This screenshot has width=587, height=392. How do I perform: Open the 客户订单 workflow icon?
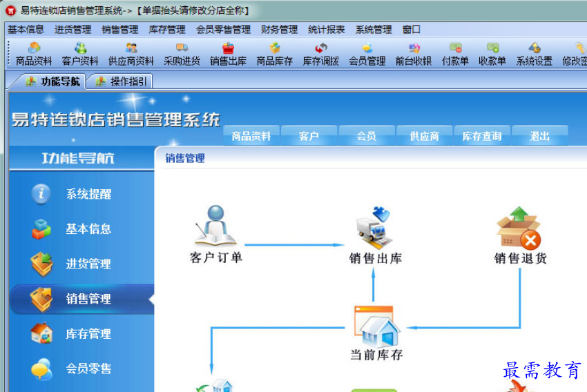[x=215, y=234]
